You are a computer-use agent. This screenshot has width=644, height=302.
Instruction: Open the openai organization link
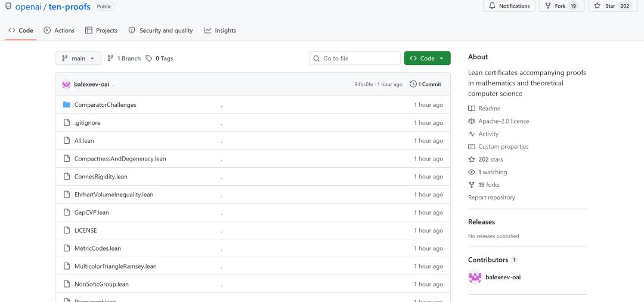coord(29,7)
